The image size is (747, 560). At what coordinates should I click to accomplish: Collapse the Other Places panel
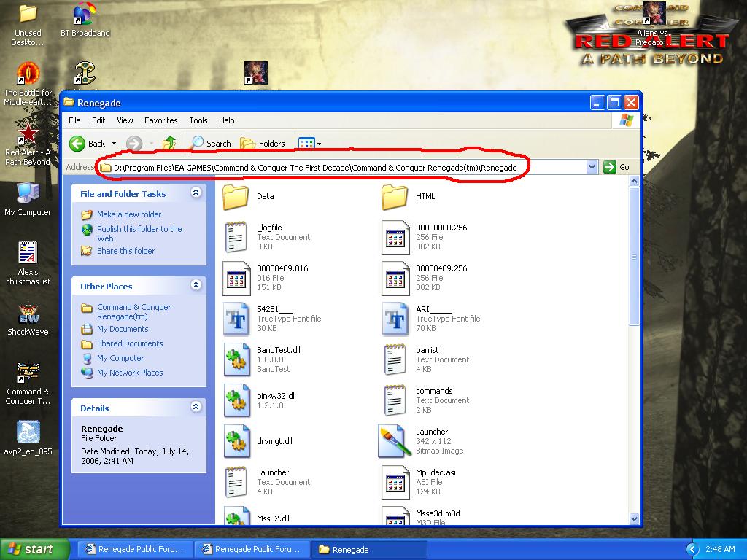click(x=196, y=285)
